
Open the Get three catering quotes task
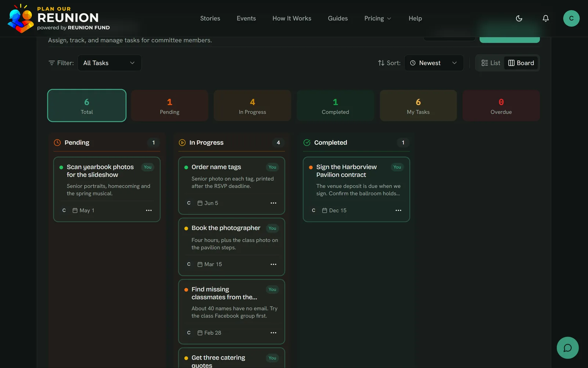click(x=232, y=358)
